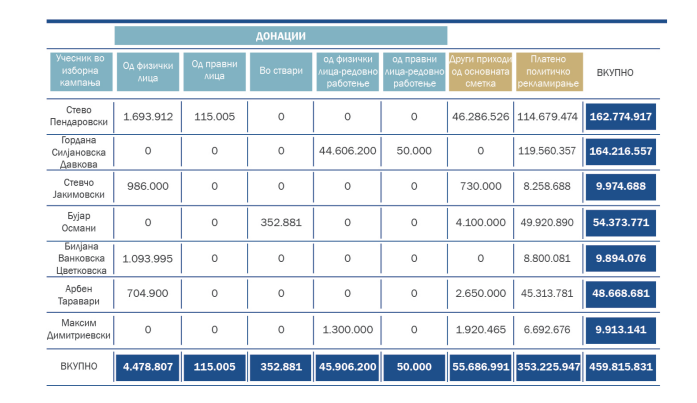Click the 162.774.917 total cell

[621, 117]
